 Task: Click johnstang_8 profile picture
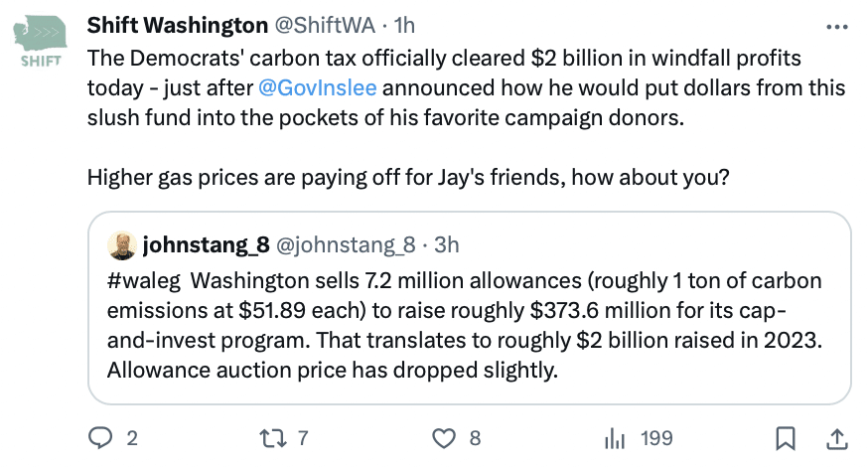(x=121, y=244)
